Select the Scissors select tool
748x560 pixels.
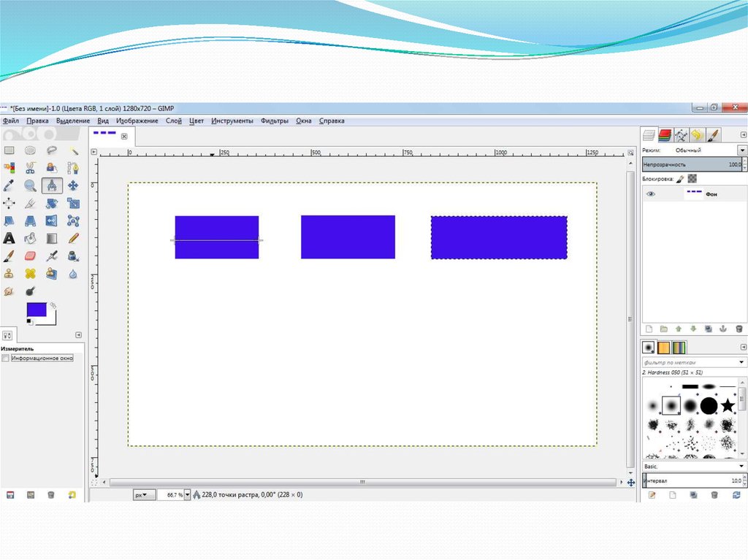pyautogui.click(x=31, y=168)
